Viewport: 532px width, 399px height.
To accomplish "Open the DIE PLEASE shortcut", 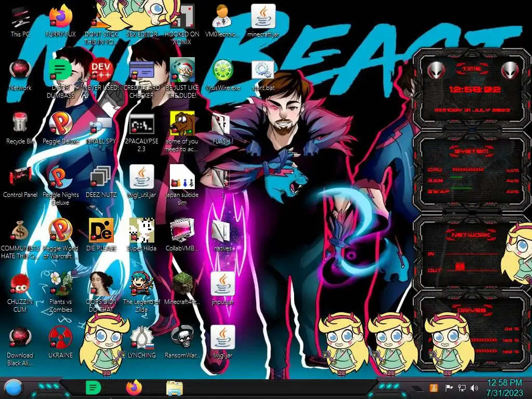I will point(101,235).
